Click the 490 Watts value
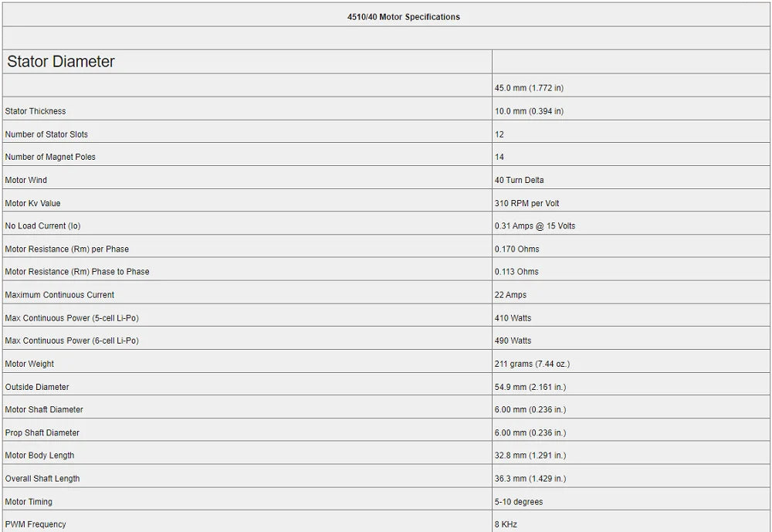The height and width of the screenshot is (532, 772). pyautogui.click(x=513, y=341)
